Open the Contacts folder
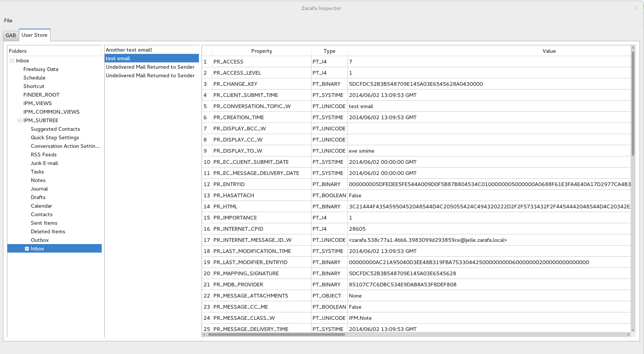The height and width of the screenshot is (354, 644). (x=42, y=214)
